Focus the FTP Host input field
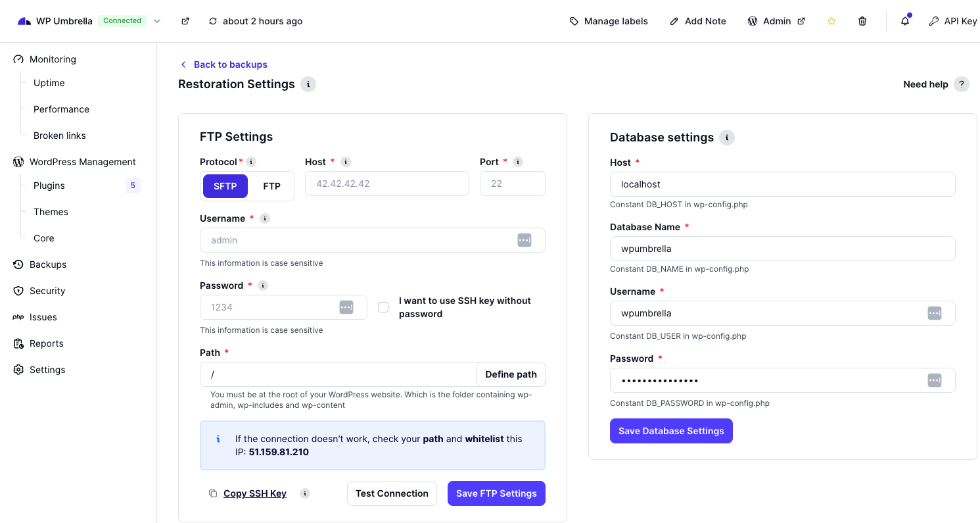 click(x=387, y=184)
